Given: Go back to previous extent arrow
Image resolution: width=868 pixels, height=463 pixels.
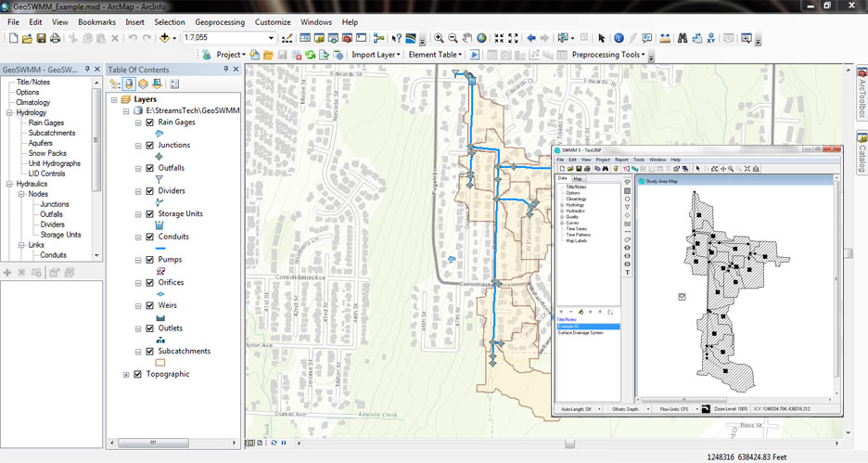Looking at the screenshot, I should coord(531,38).
